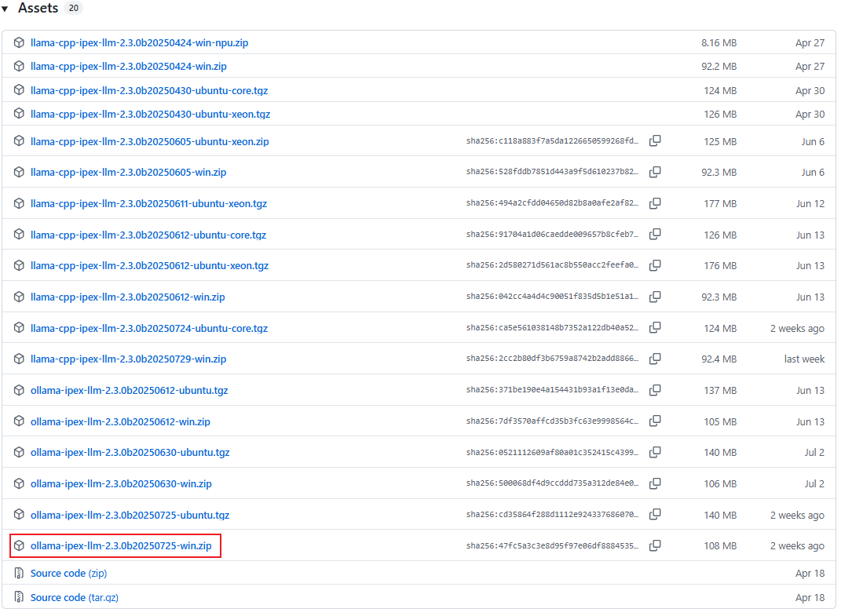Screen dimensions: 841x616
Task: Get ollama-ipex-llm-2.3.0b20250630-ubuntu.tgz
Action: coord(130,453)
